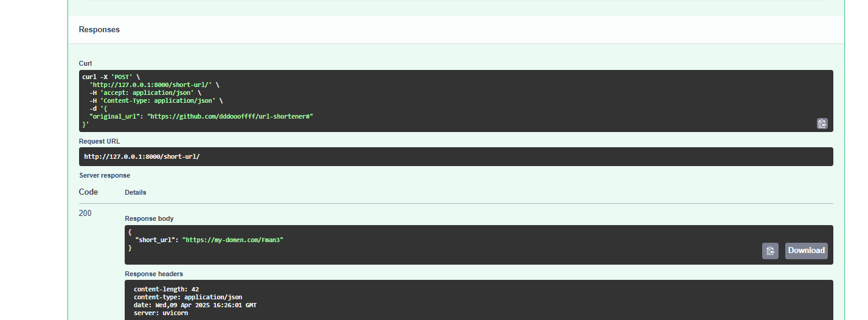Image resolution: width=868 pixels, height=320 pixels.
Task: Copy the response body to clipboard
Action: [770, 251]
